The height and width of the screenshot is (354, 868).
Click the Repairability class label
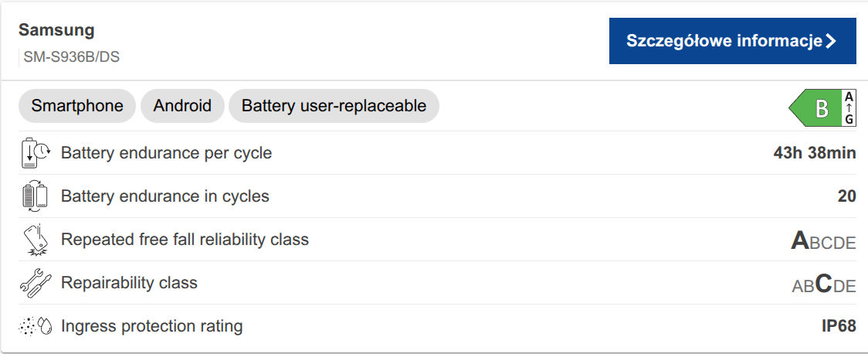[129, 283]
